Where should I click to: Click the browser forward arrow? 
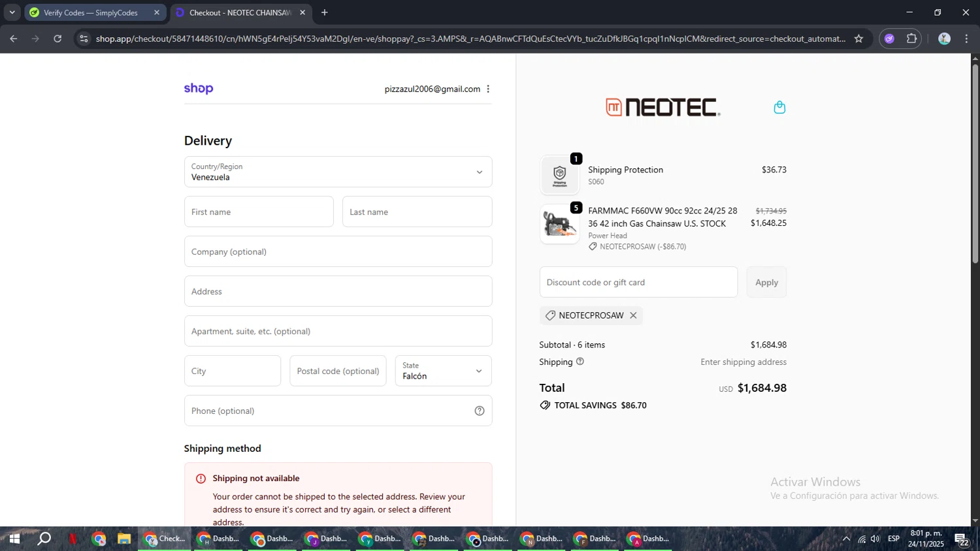(x=35, y=39)
